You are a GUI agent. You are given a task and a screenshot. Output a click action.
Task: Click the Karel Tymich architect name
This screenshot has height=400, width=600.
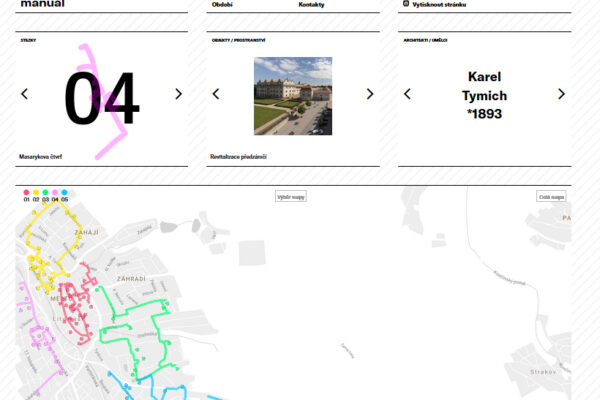point(484,96)
